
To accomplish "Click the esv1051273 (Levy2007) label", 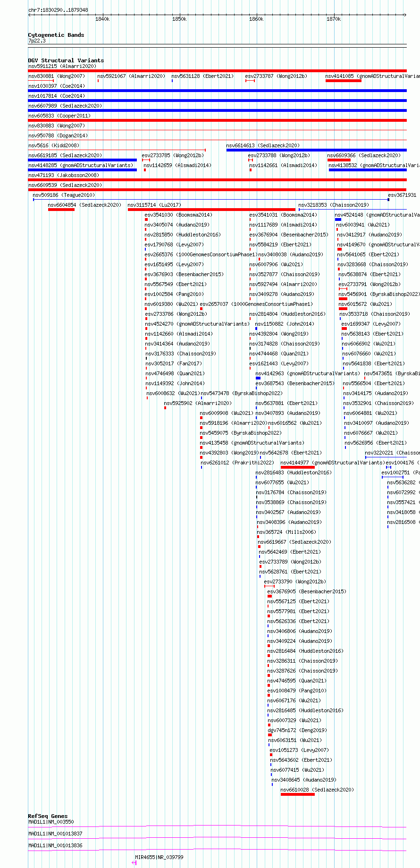I will click(x=299, y=750).
